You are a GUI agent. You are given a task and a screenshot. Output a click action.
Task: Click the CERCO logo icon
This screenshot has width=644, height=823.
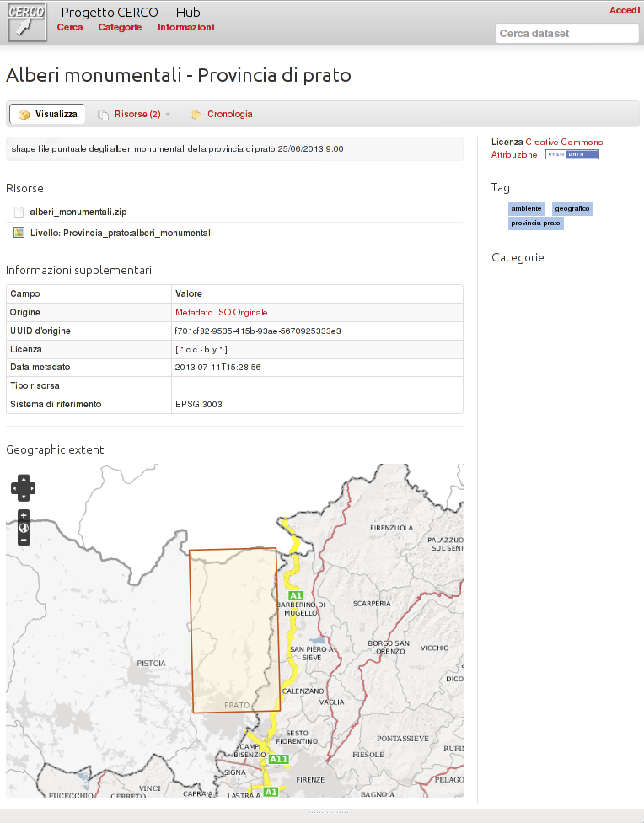coord(27,22)
